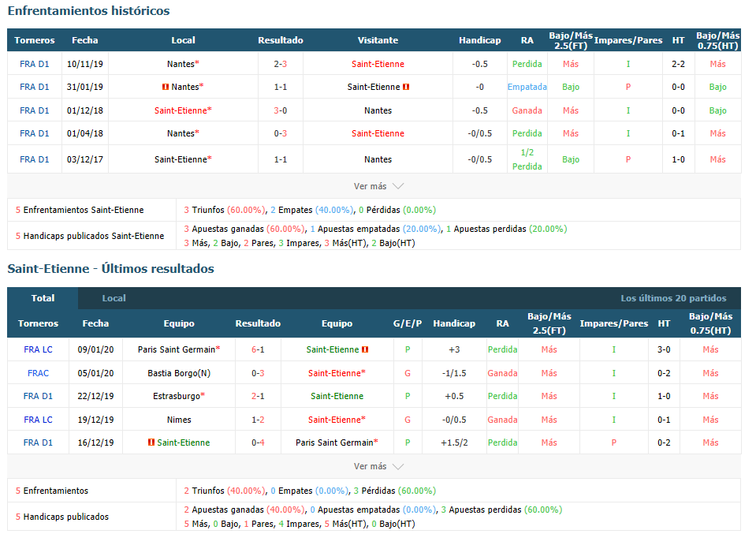Screen dimensions: 756x534
Task: Select Estrasburgo team name
Action: 179,396
